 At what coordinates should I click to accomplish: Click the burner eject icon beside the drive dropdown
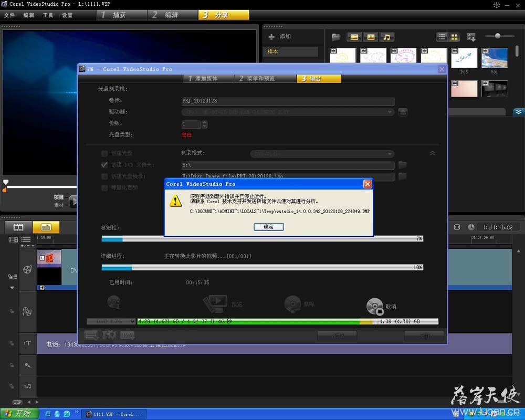(x=403, y=112)
